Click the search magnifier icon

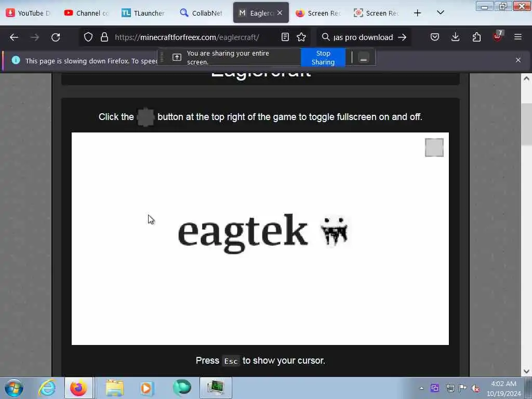[x=326, y=37]
